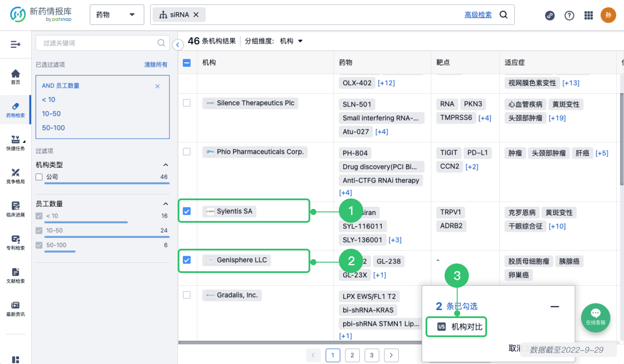Click the bi-shRNA-KRAS drug tag

(x=368, y=310)
